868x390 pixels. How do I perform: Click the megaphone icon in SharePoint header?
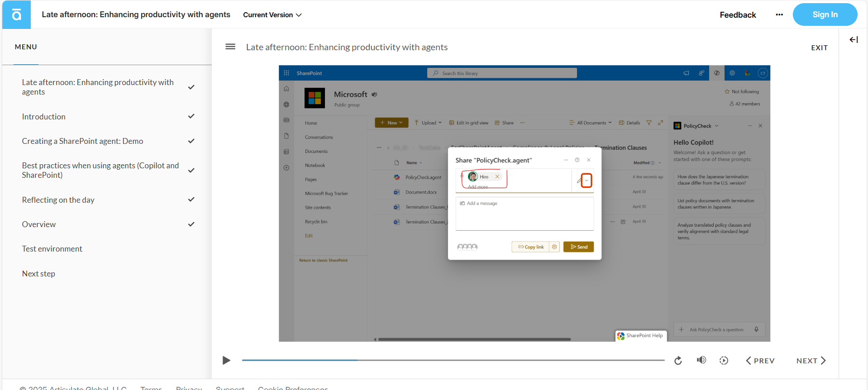tap(686, 73)
